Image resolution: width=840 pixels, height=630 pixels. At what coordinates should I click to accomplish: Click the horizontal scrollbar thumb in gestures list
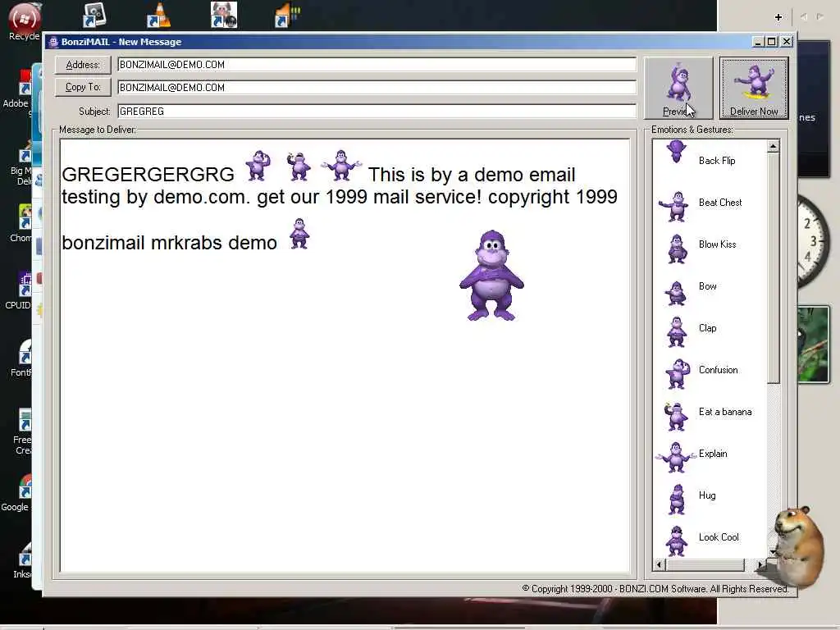click(x=705, y=564)
